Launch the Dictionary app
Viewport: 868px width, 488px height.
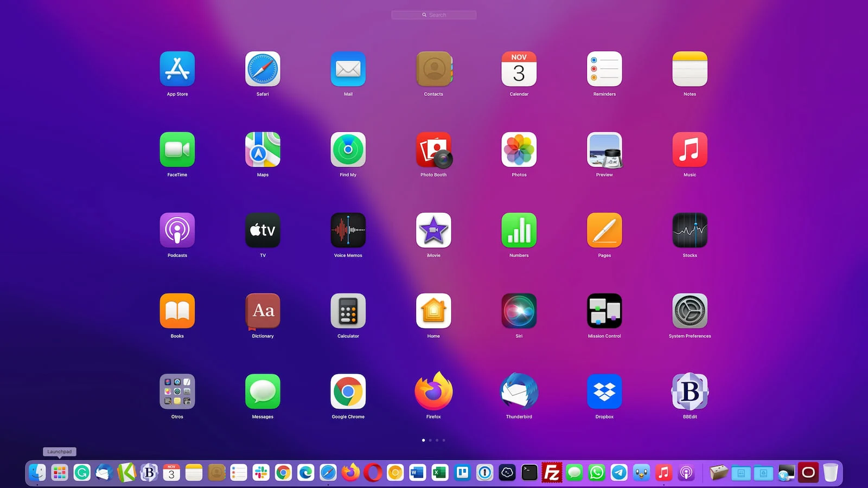(263, 311)
